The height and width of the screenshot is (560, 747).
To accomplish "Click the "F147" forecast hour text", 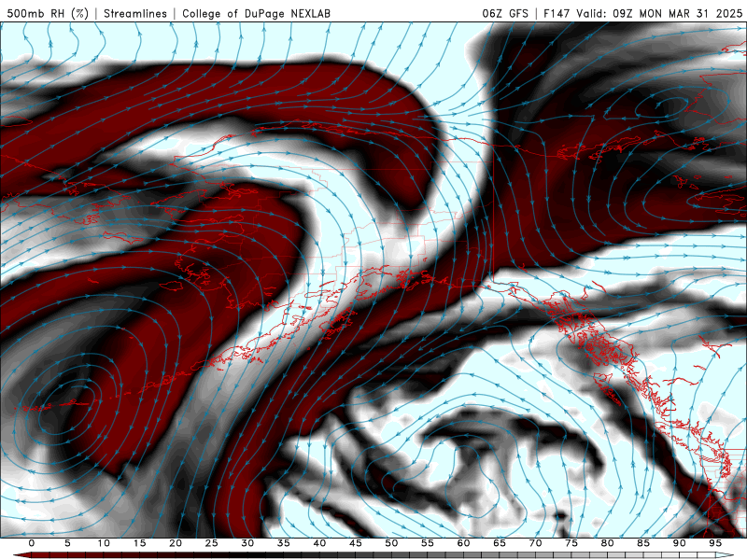I will (x=557, y=13).
